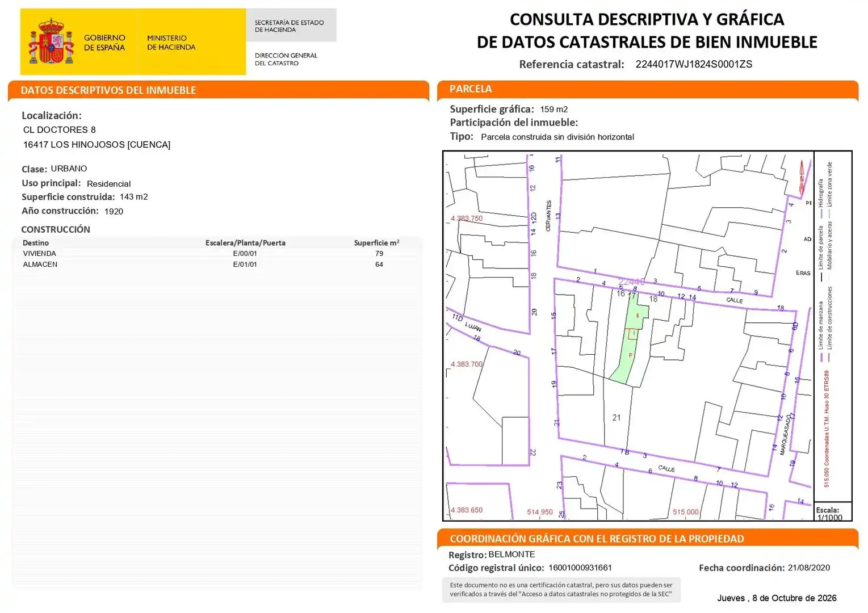Screen dimensions: 868x613
Task: Click the Superficie m² column header
Action: click(x=376, y=243)
